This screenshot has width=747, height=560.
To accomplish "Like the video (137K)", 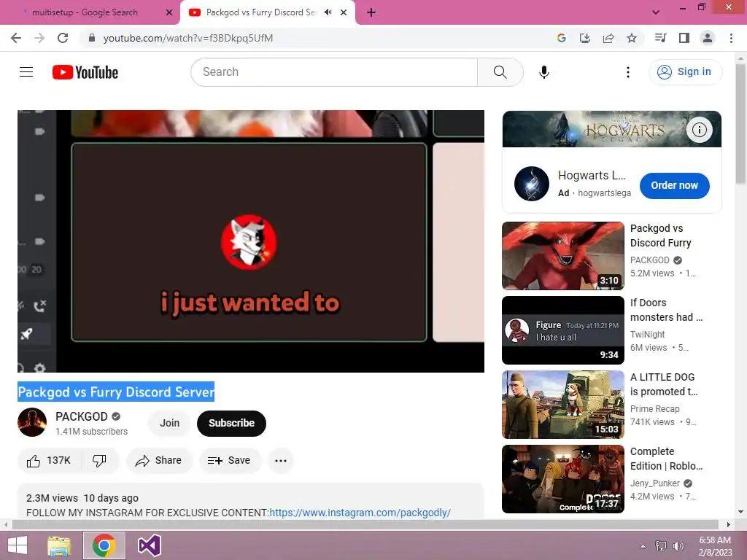I will 49,461.
